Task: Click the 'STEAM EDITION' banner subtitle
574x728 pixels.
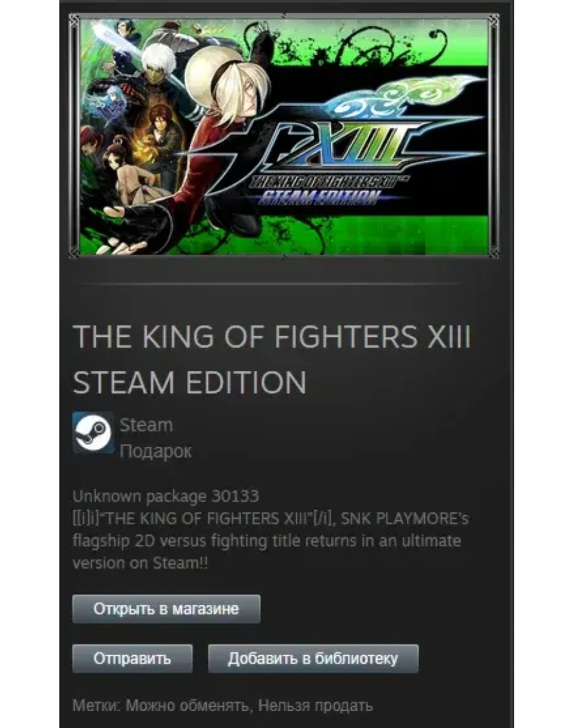Action: 320,197
